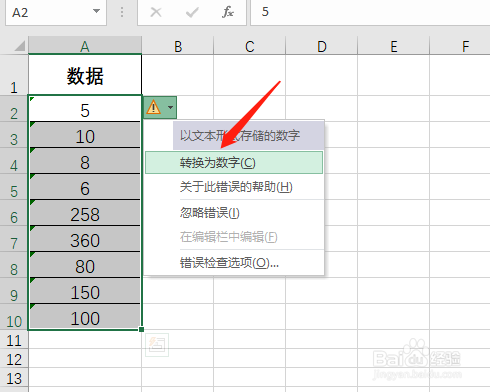Select row 4 header

[x=14, y=161]
